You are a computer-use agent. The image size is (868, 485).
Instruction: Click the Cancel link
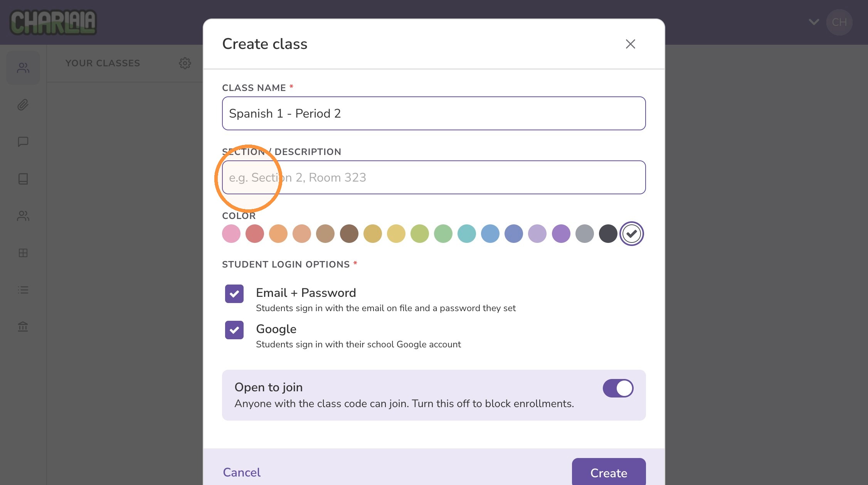point(242,472)
